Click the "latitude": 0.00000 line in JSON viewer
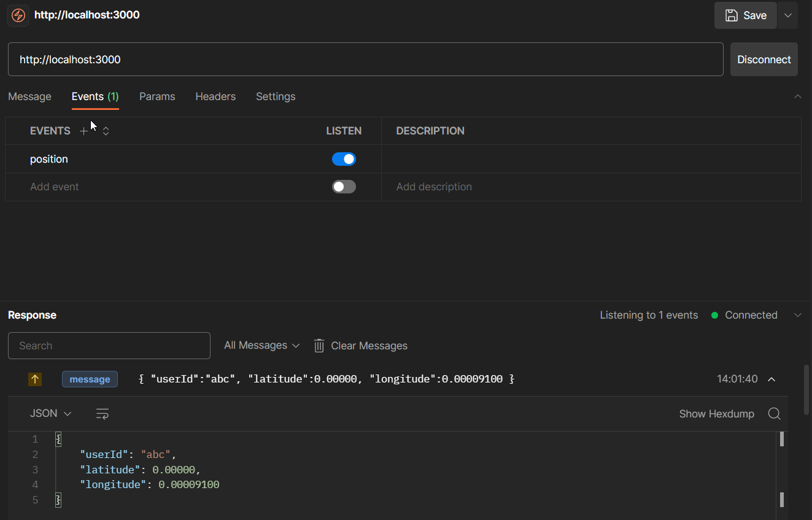The width and height of the screenshot is (812, 520). [x=141, y=470]
